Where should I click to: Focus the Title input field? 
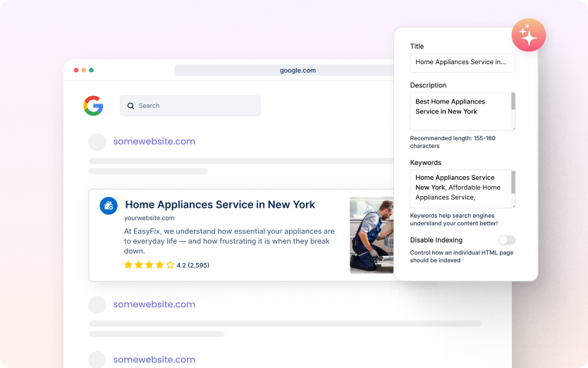pos(463,62)
